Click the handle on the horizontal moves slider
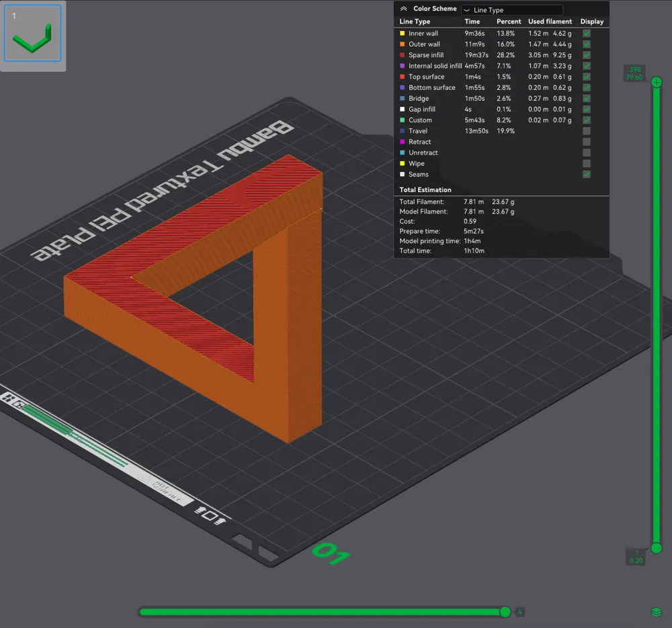The height and width of the screenshot is (628, 672). [x=505, y=611]
